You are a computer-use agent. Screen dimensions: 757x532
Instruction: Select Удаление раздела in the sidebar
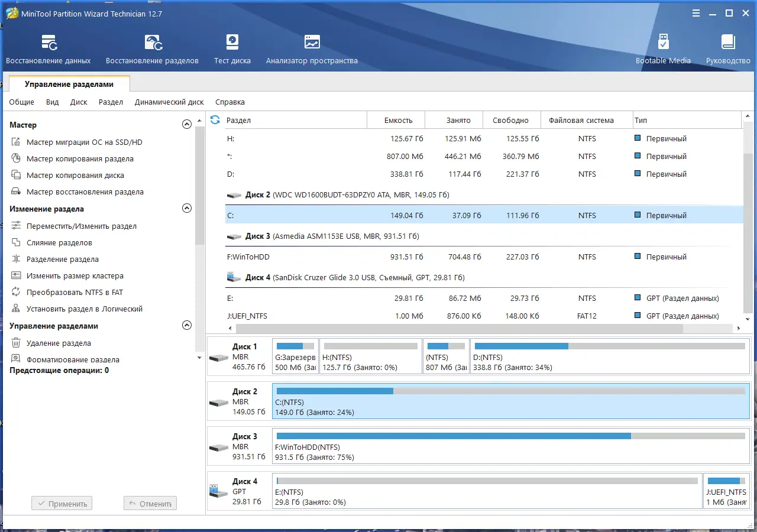[59, 343]
